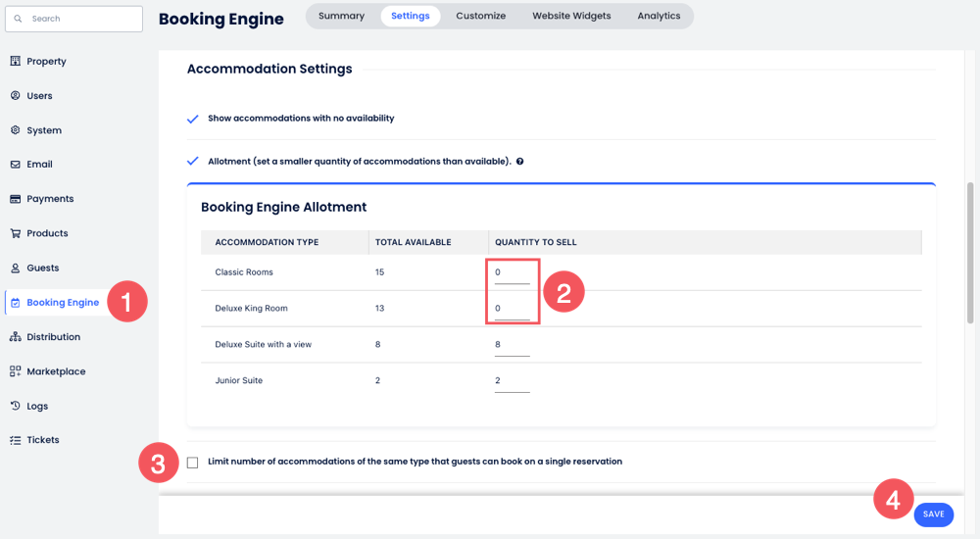Open Logs in the sidebar

(x=36, y=406)
